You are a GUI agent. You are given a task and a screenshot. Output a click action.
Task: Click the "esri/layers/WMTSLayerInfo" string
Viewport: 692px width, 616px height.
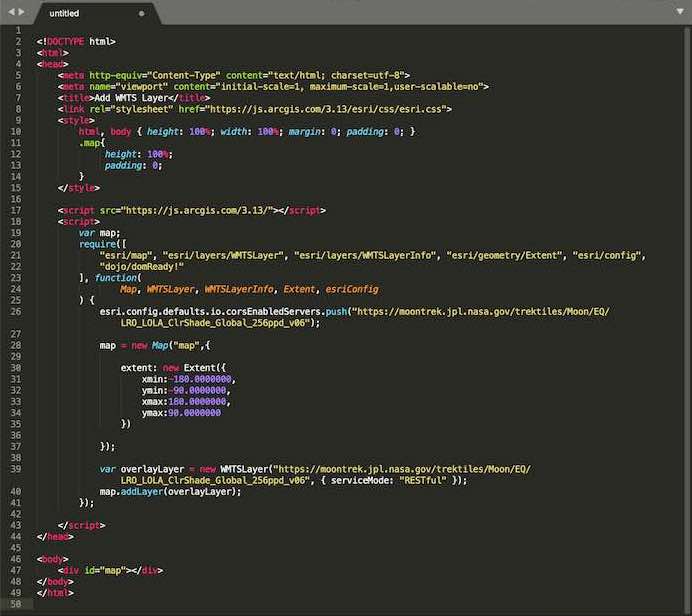tap(365, 255)
